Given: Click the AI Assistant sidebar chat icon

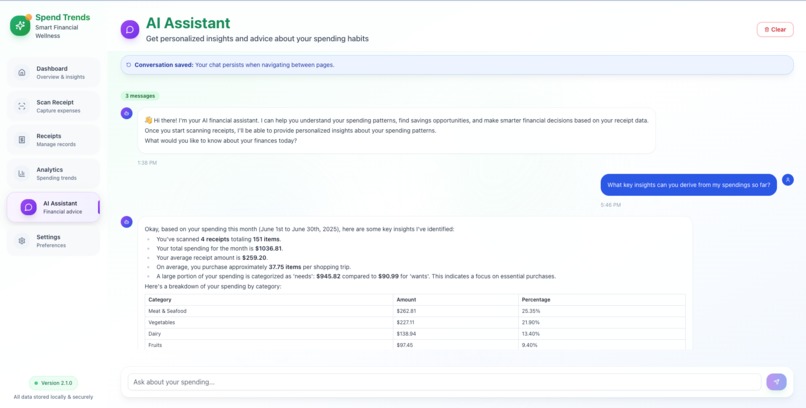Looking at the screenshot, I should (x=28, y=207).
